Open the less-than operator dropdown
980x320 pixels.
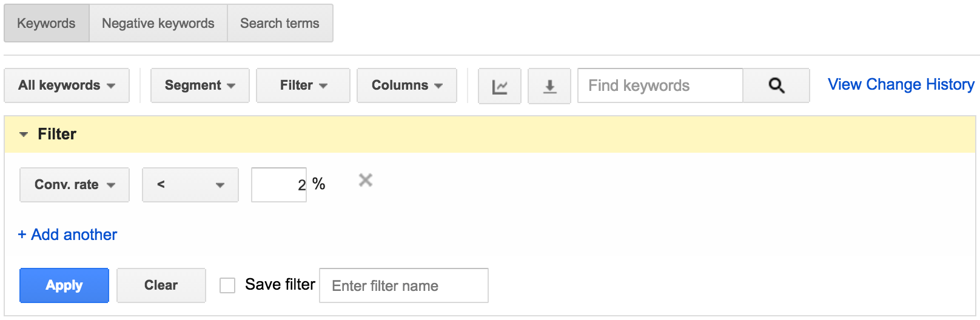click(190, 185)
